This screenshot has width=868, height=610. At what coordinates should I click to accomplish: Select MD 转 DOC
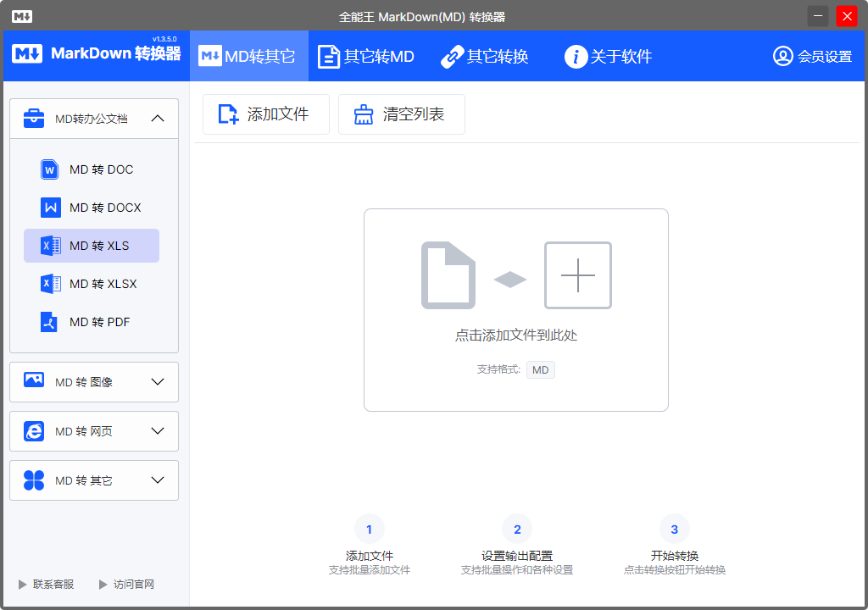(x=92, y=169)
